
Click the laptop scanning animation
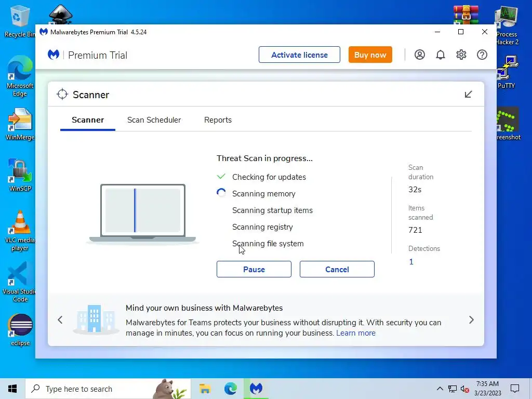142,214
